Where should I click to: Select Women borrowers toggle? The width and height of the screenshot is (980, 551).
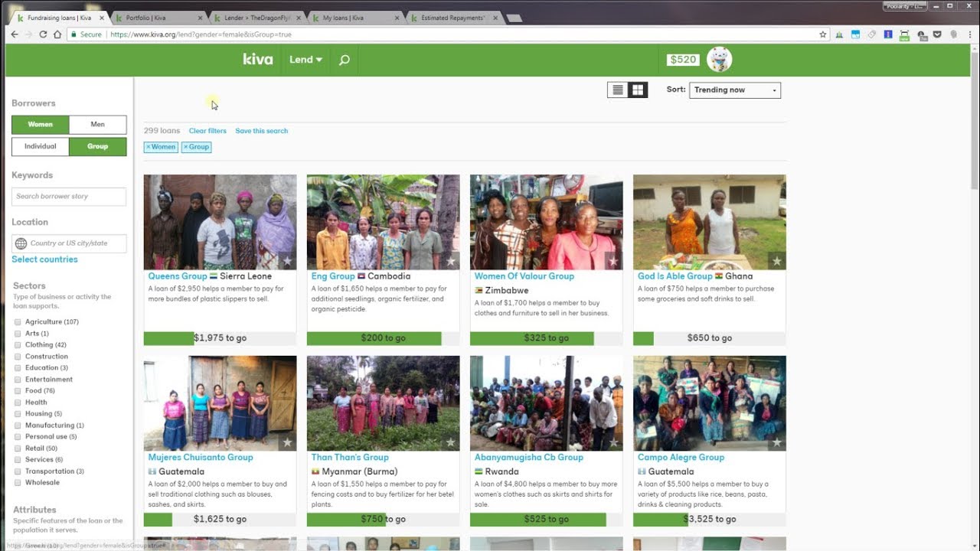41,125
